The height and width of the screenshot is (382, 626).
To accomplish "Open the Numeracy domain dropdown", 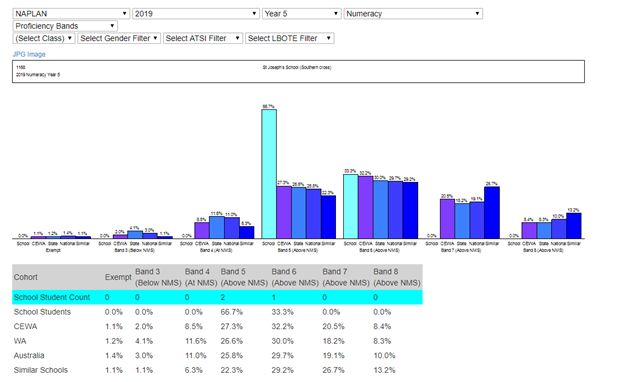I will click(413, 14).
